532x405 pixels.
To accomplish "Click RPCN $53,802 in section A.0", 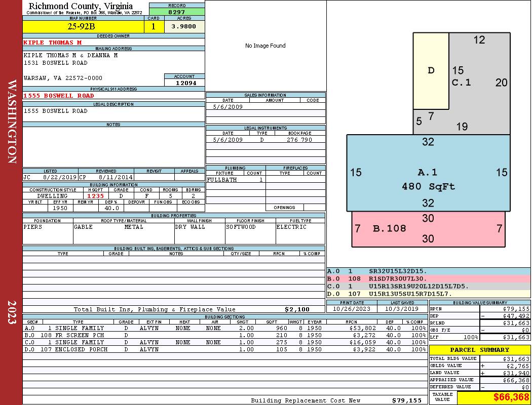I will tap(362, 328).
